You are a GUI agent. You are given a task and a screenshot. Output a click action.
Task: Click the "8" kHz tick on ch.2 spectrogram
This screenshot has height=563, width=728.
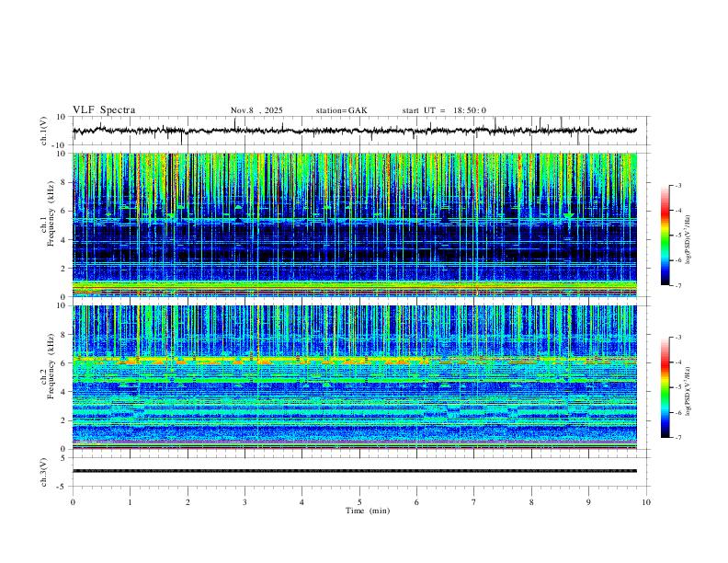(x=64, y=335)
